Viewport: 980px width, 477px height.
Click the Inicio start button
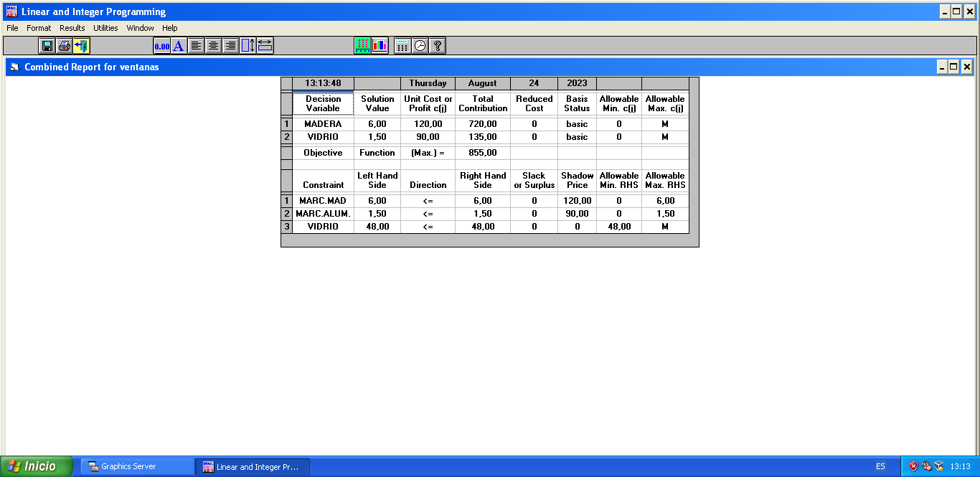pos(37,466)
